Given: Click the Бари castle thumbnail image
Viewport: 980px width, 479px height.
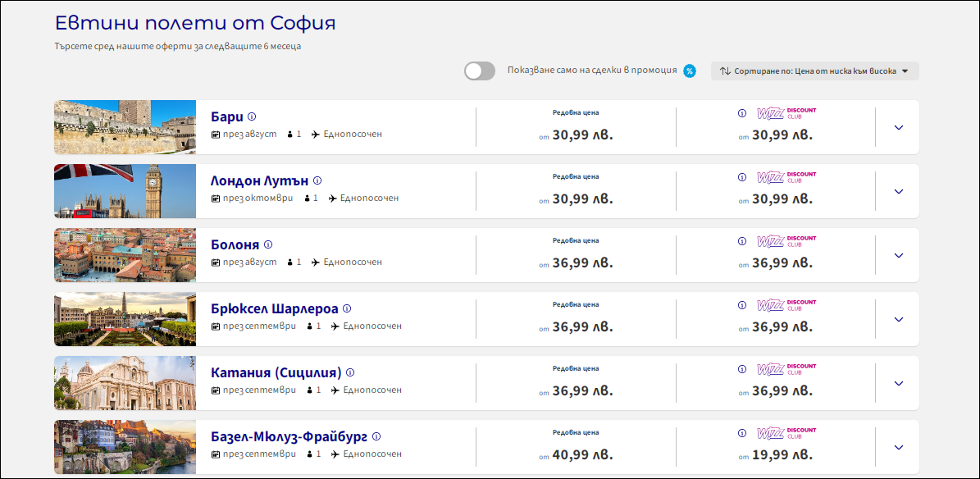Looking at the screenshot, I should tap(125, 127).
